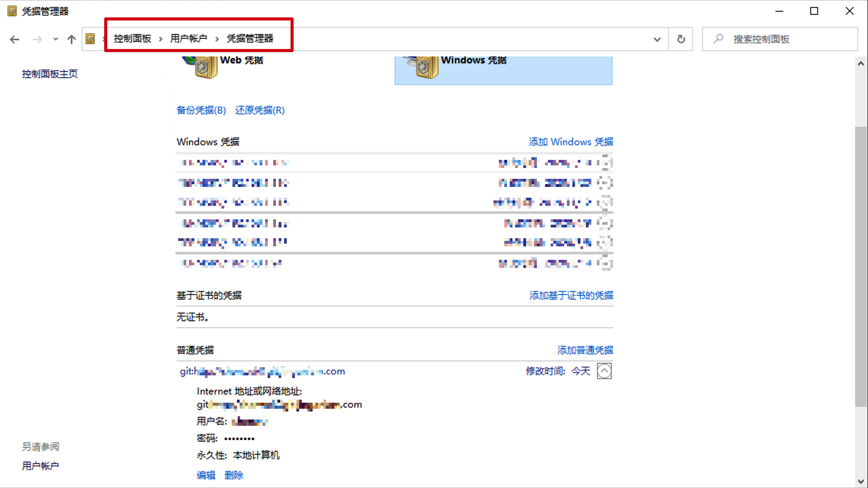Image resolution: width=868 pixels, height=488 pixels.
Task: Go back with the back arrow
Action: pos(14,39)
